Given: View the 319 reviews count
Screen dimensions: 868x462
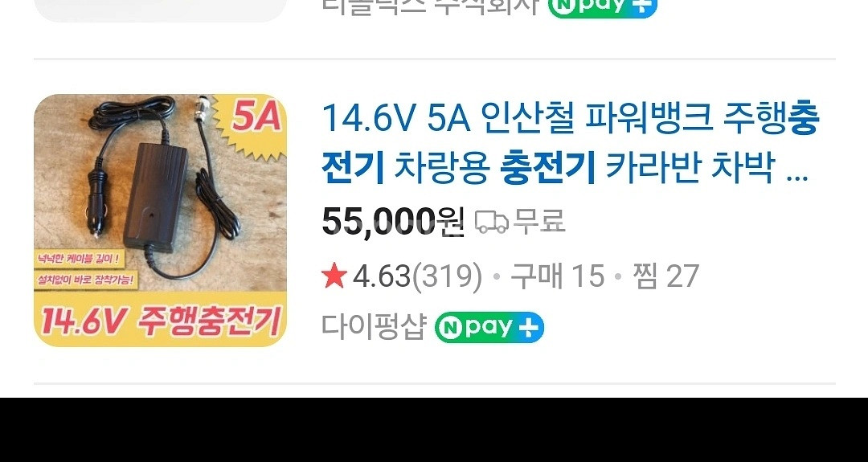Looking at the screenshot, I should click(x=448, y=276).
